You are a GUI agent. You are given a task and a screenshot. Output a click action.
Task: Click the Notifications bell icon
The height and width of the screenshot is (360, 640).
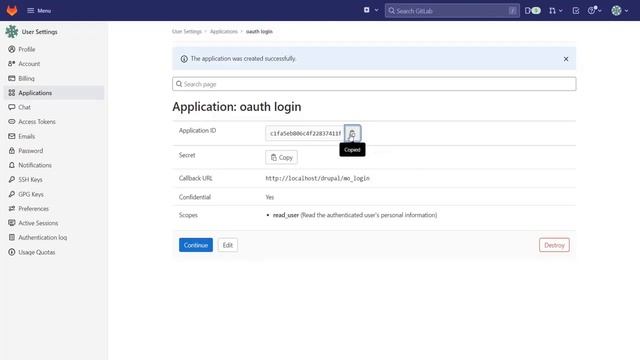click(11, 165)
